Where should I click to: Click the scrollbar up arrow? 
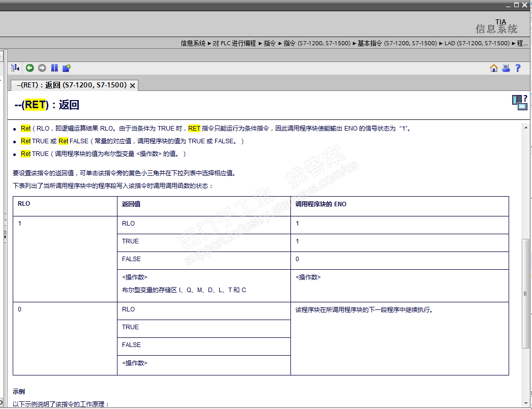(x=526, y=128)
